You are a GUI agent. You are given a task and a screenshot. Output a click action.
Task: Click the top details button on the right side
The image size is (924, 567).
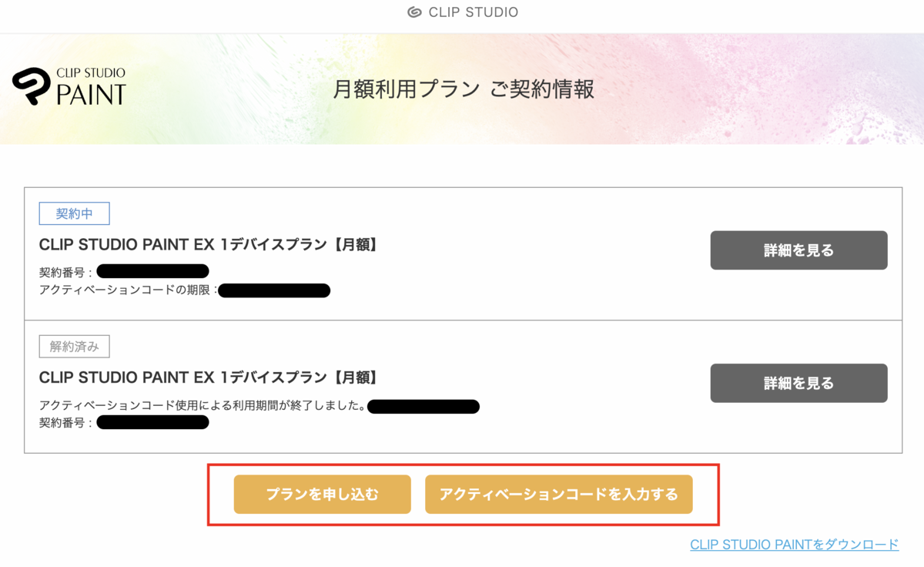[798, 250]
